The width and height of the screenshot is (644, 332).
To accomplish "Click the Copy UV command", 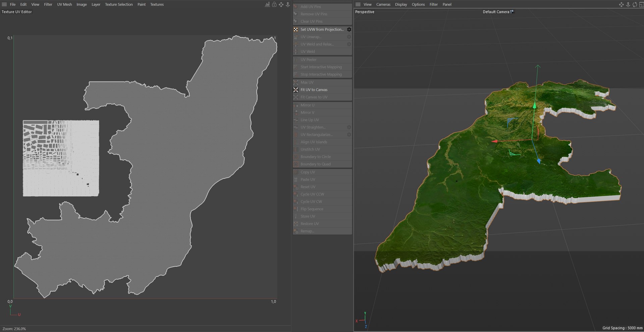I will point(322,172).
